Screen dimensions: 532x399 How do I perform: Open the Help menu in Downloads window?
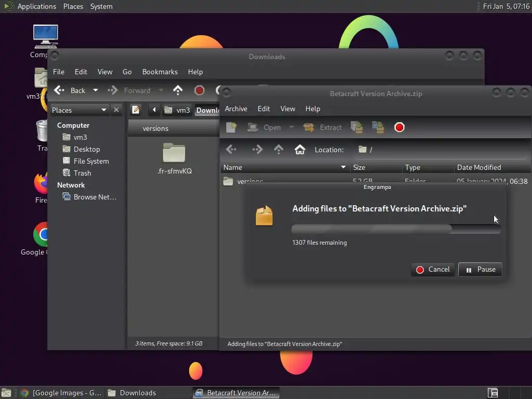coord(195,72)
